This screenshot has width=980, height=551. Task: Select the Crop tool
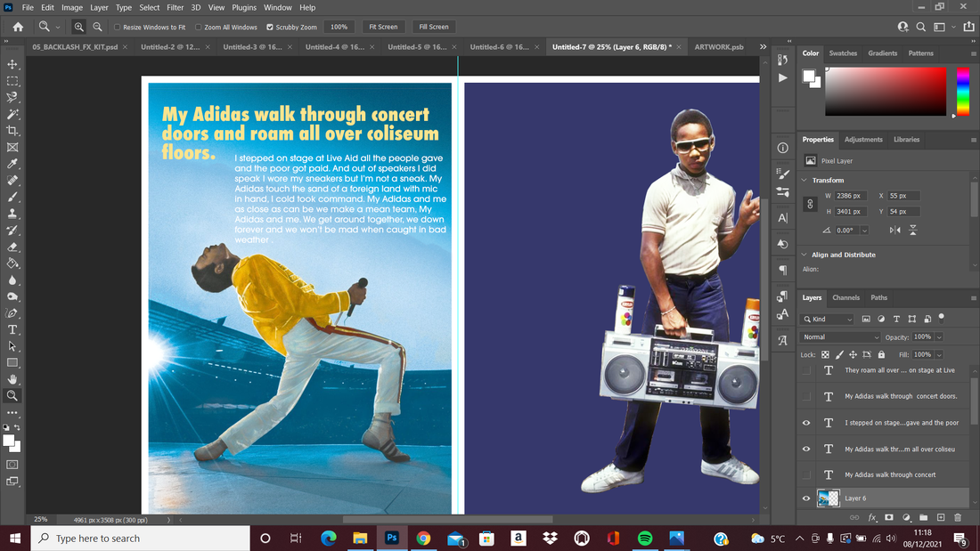point(12,131)
